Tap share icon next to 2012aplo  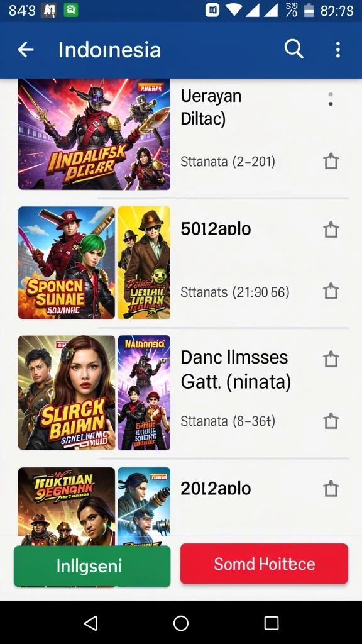point(331,489)
